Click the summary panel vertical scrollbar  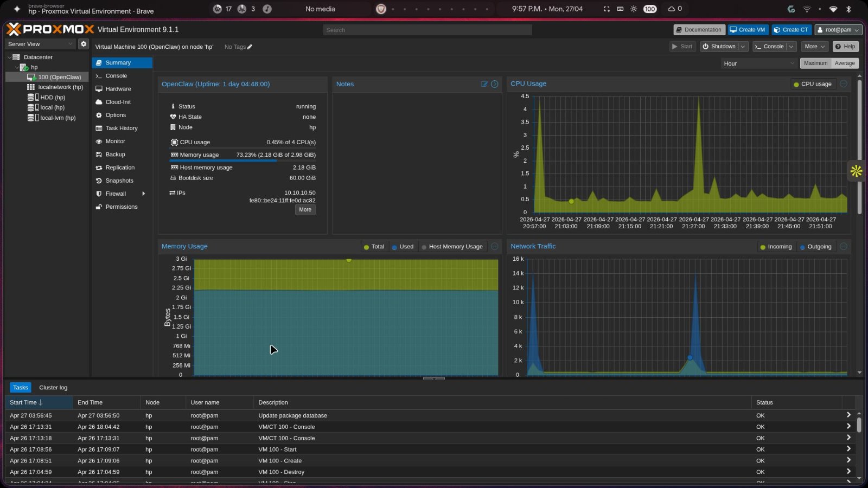pyautogui.click(x=860, y=146)
